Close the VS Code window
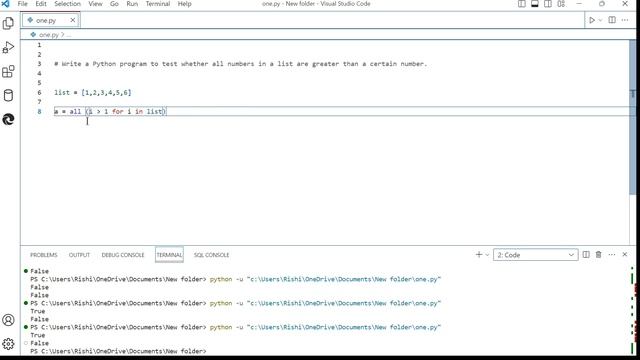The width and height of the screenshot is (640, 360). coord(625,4)
